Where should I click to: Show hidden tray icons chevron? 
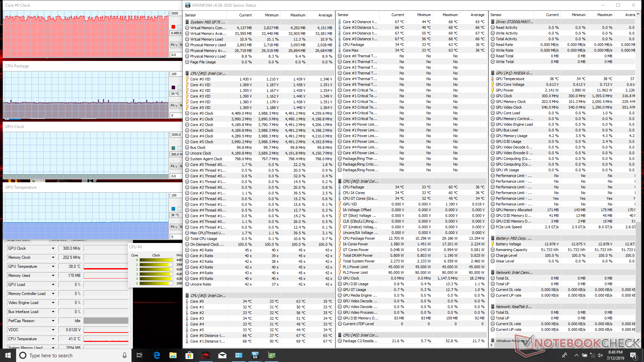point(576,355)
